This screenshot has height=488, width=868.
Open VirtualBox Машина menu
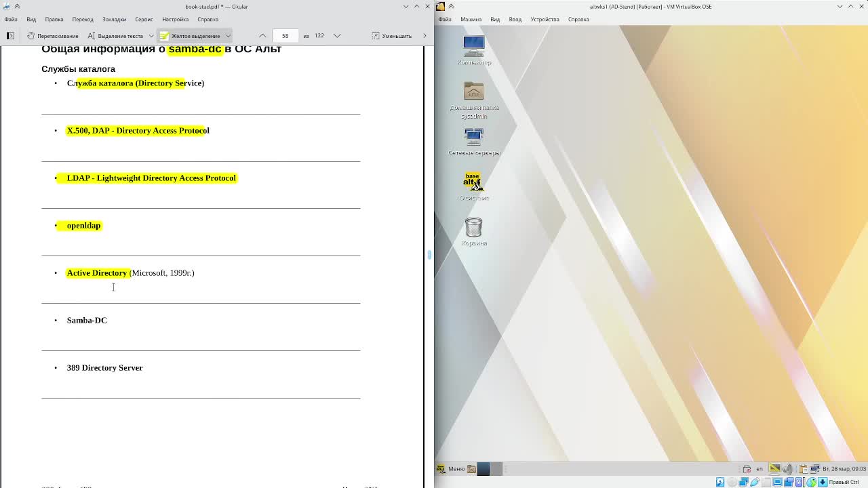coord(471,19)
